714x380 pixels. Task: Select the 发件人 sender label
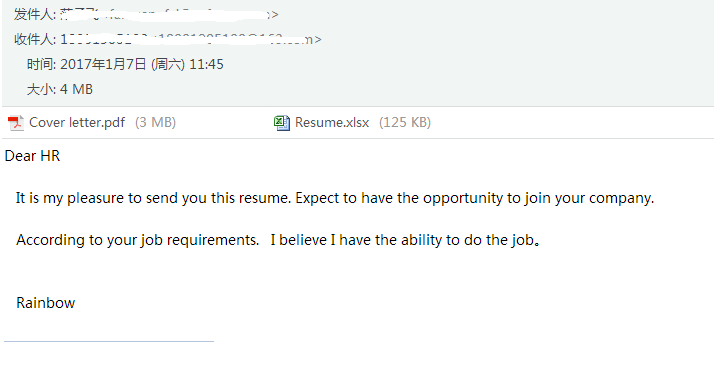tap(35, 15)
